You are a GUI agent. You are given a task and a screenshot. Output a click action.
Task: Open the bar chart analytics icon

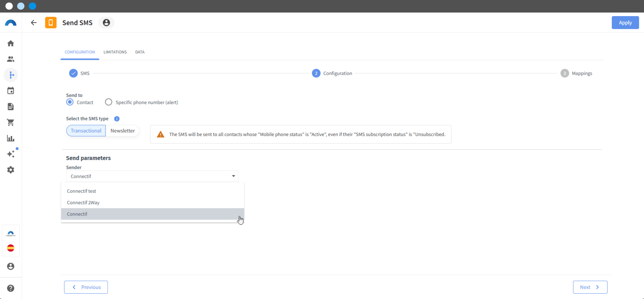[11, 138]
